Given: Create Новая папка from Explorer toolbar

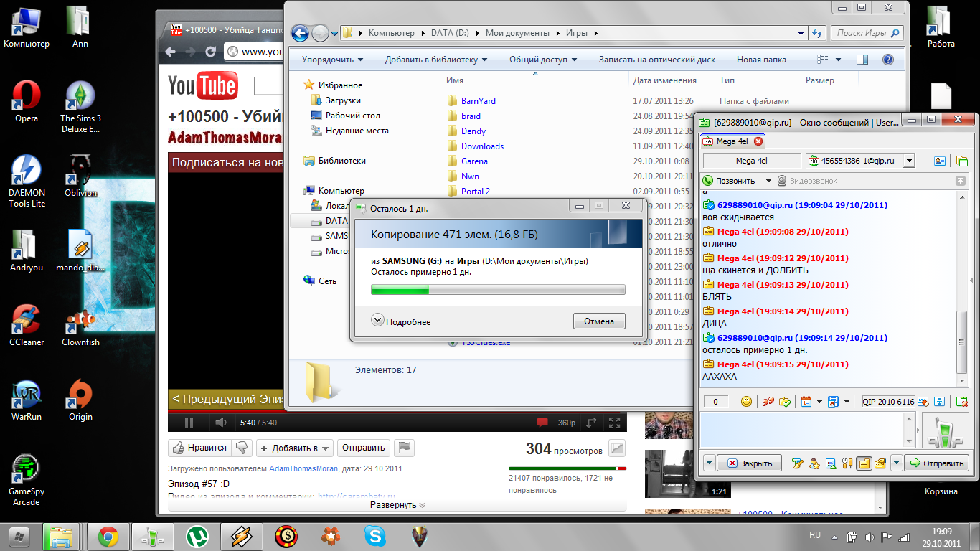Looking at the screenshot, I should (x=761, y=60).
